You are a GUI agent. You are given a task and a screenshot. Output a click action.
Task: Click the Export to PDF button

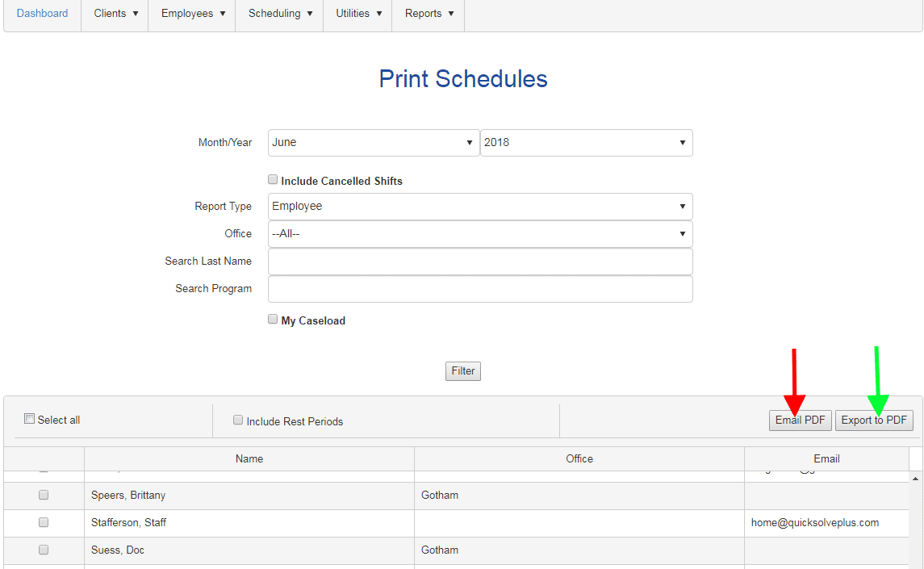(874, 420)
